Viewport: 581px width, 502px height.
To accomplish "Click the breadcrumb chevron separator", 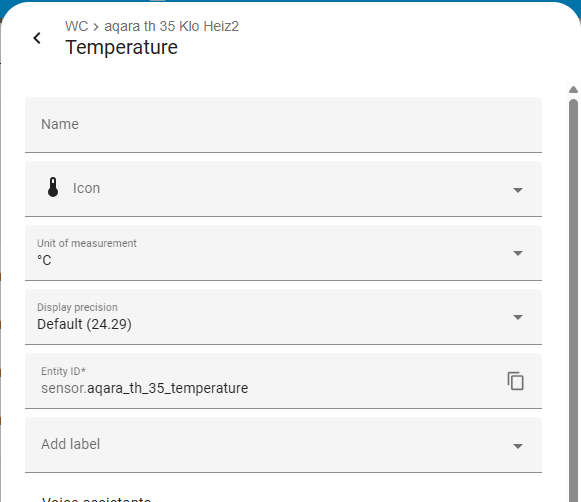I will tap(96, 27).
